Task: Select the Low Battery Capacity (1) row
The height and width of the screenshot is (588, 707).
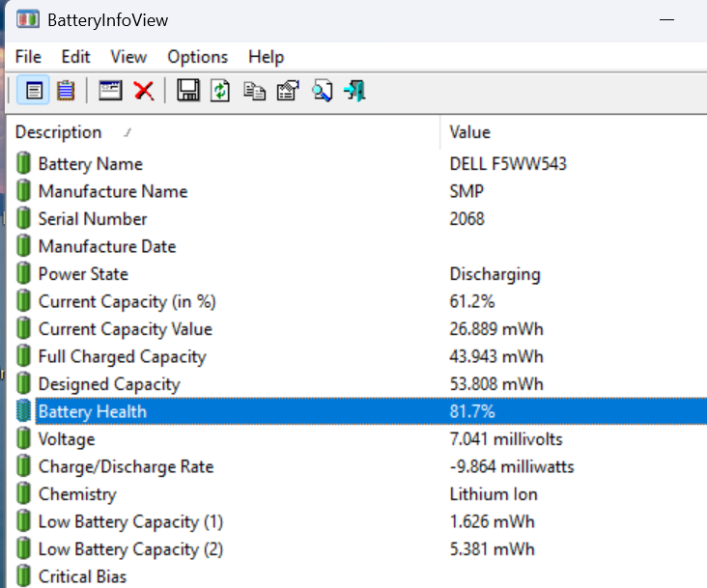Action: [356, 521]
